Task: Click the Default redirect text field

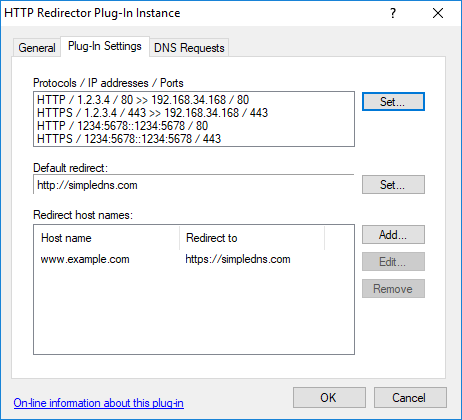Action: tap(194, 184)
